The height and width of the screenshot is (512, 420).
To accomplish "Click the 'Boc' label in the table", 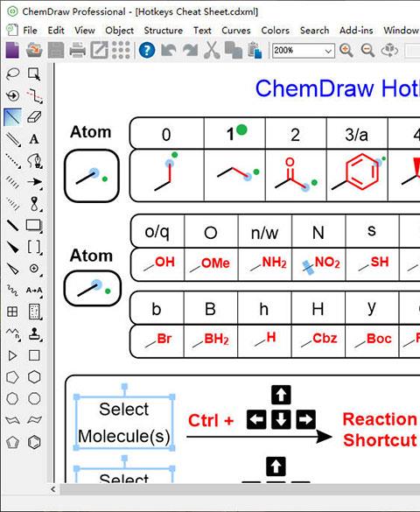I will pyautogui.click(x=379, y=339).
